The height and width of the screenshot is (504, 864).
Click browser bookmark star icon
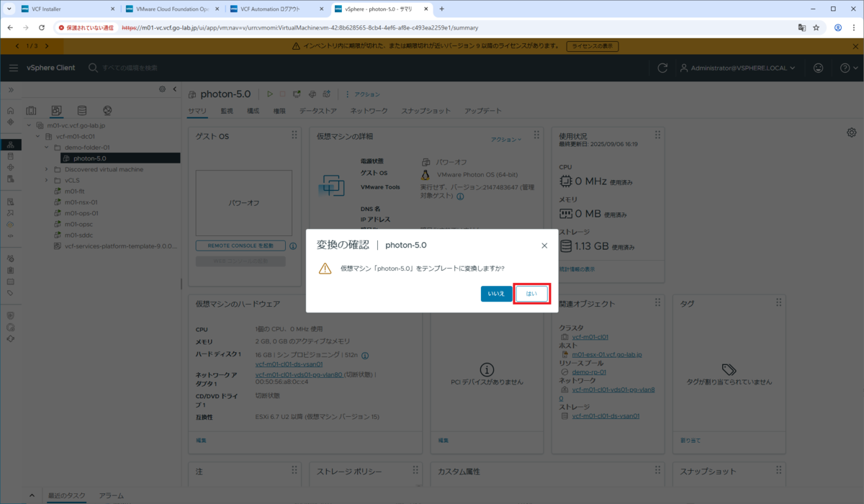pos(816,27)
